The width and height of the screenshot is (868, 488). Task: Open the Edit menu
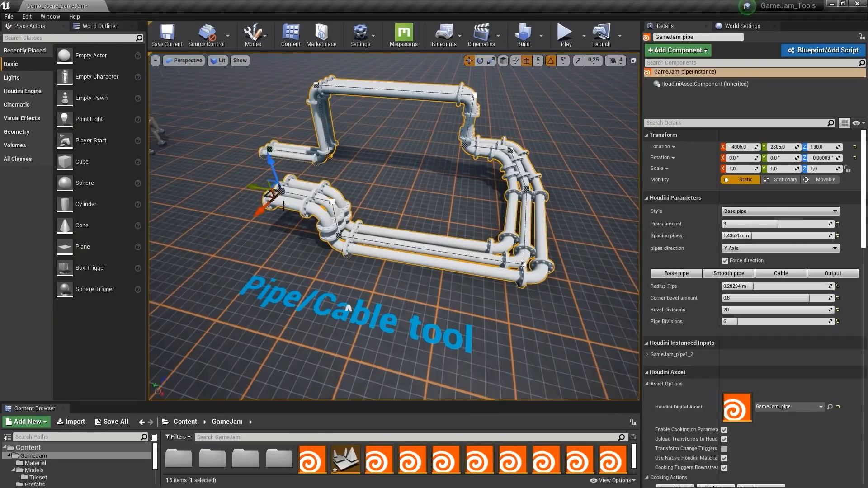point(27,16)
